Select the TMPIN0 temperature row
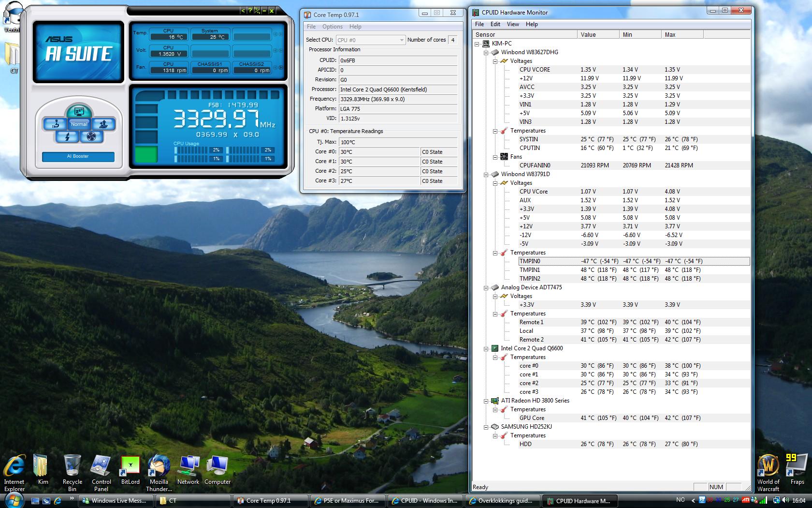Screen dimensions: 812x508 634,261
